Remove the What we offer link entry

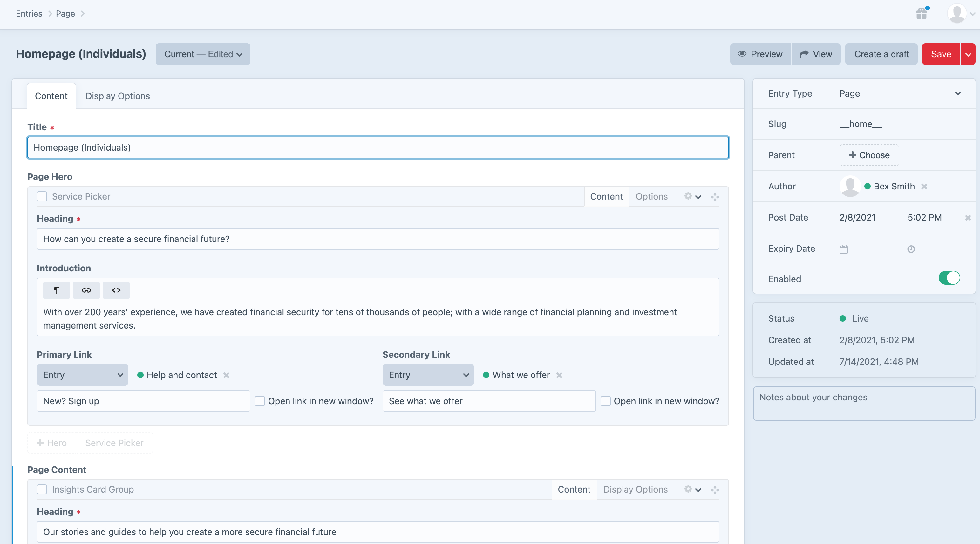point(559,375)
